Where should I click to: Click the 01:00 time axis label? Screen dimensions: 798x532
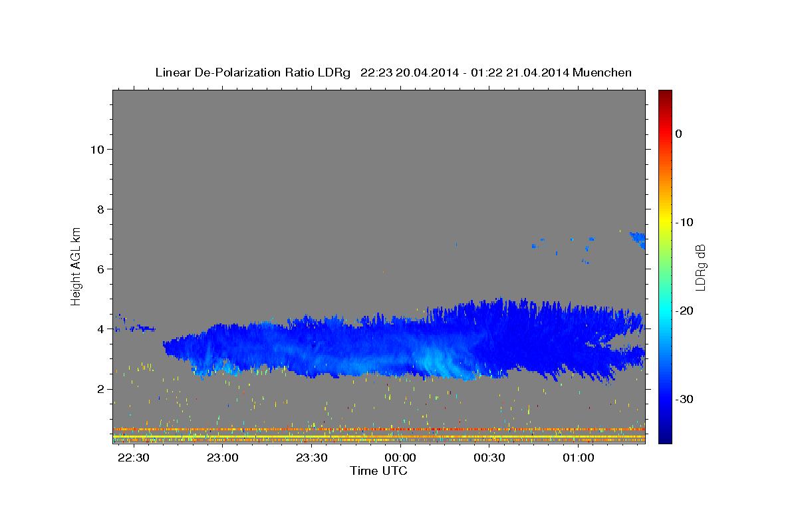tap(579, 458)
